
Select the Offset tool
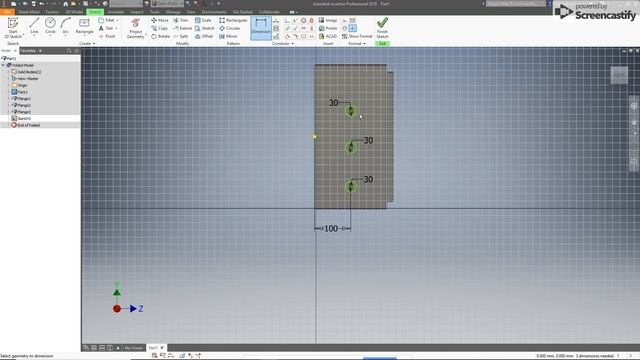(204, 36)
